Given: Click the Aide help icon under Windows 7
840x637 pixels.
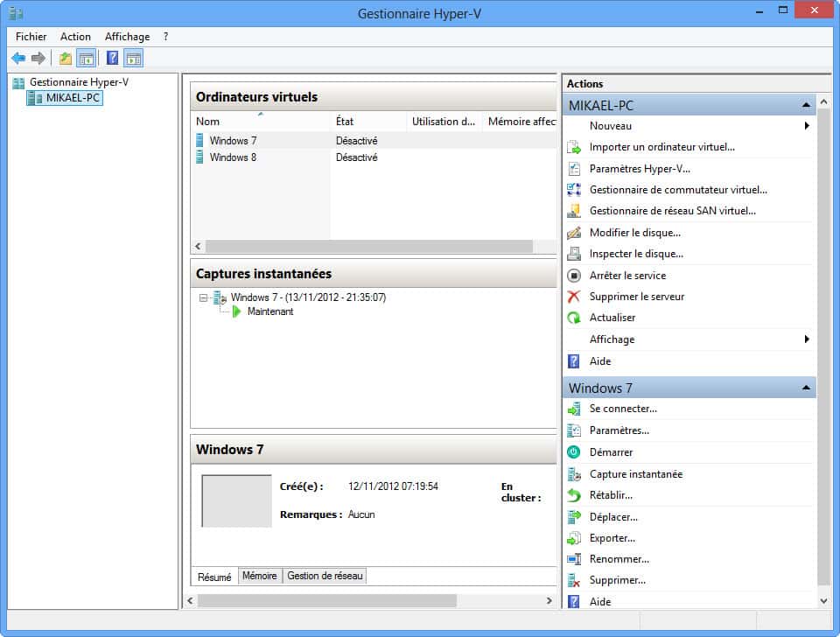Looking at the screenshot, I should [574, 602].
